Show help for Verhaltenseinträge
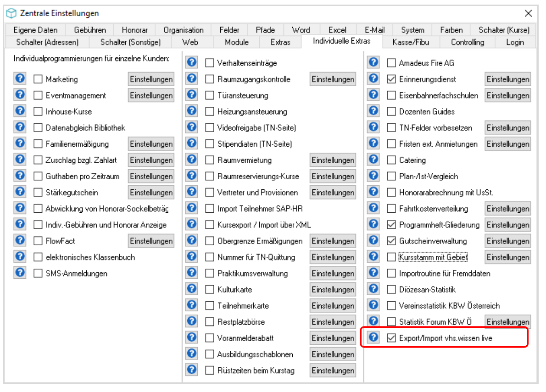The image size is (546, 392). pos(192,62)
